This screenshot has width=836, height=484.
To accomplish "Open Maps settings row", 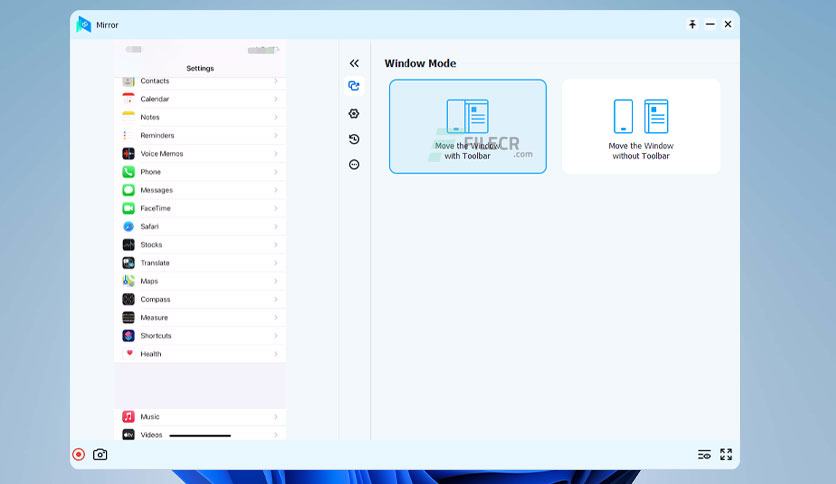I will coord(200,281).
